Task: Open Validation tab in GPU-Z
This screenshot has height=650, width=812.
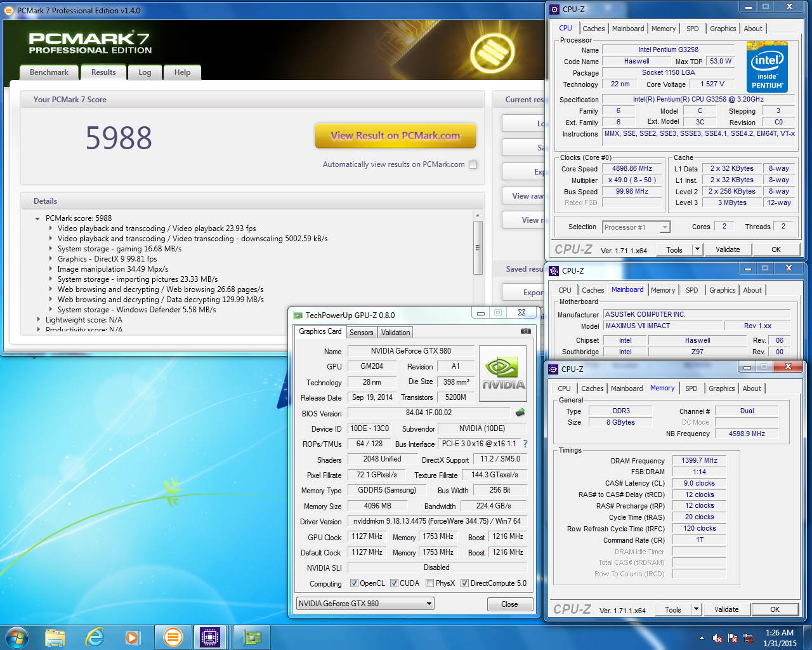Action: (x=395, y=333)
